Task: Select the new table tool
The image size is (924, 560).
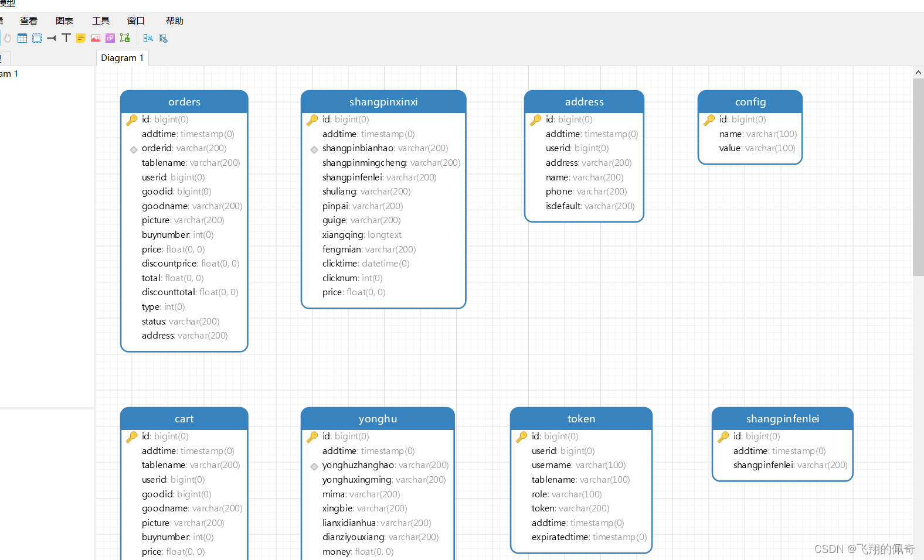Action: coord(22,38)
